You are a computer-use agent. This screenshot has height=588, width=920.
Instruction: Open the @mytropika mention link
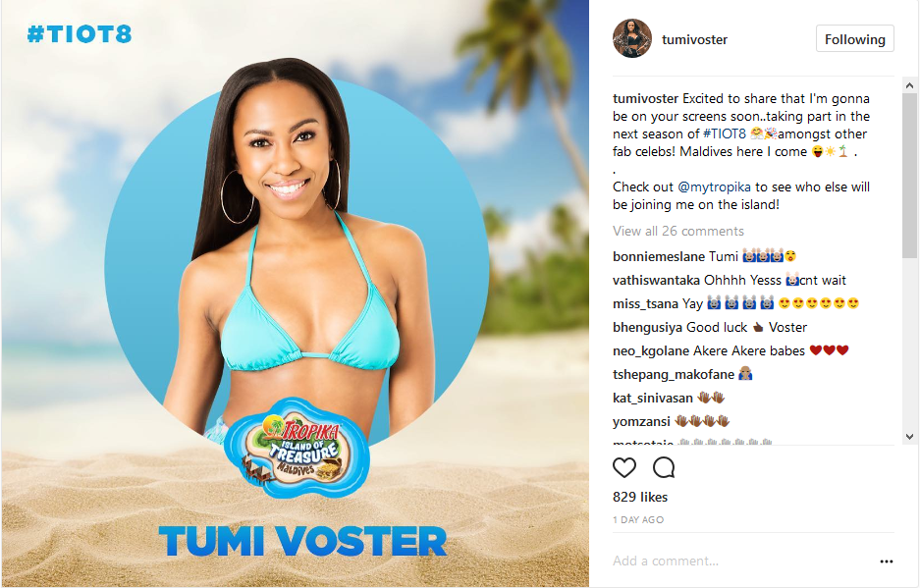tap(714, 187)
